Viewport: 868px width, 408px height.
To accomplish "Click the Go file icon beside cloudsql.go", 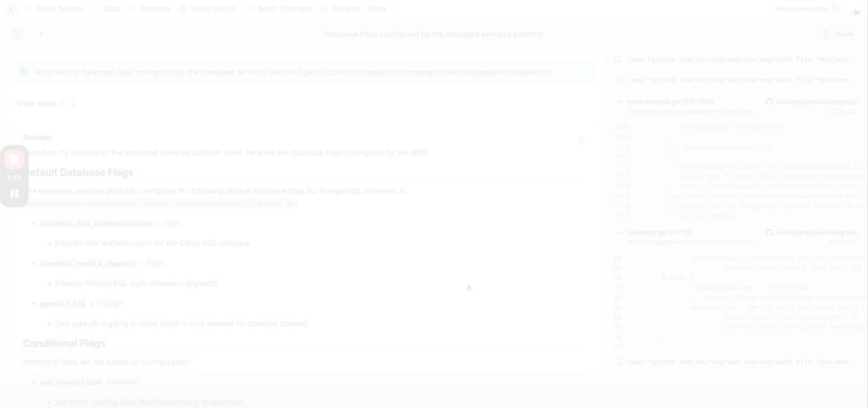I will (x=619, y=232).
